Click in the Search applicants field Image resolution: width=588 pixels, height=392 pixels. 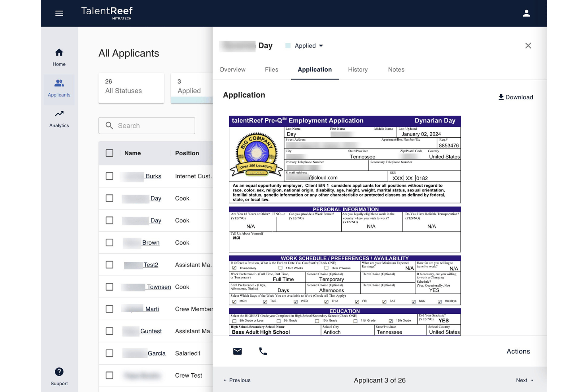pyautogui.click(x=147, y=126)
